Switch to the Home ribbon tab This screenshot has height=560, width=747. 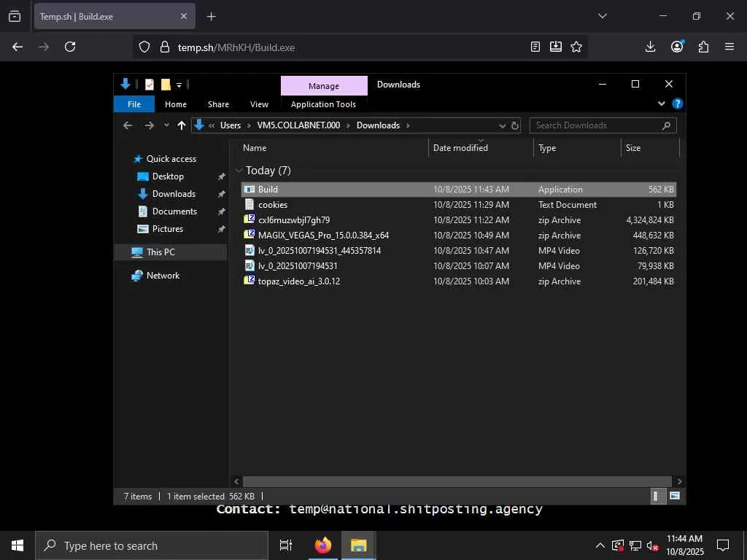click(x=176, y=104)
